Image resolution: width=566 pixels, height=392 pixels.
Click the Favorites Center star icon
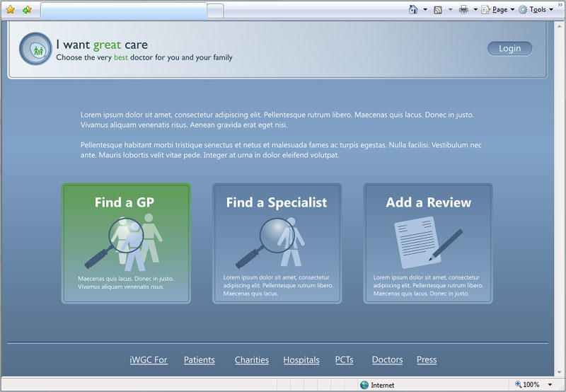point(10,10)
